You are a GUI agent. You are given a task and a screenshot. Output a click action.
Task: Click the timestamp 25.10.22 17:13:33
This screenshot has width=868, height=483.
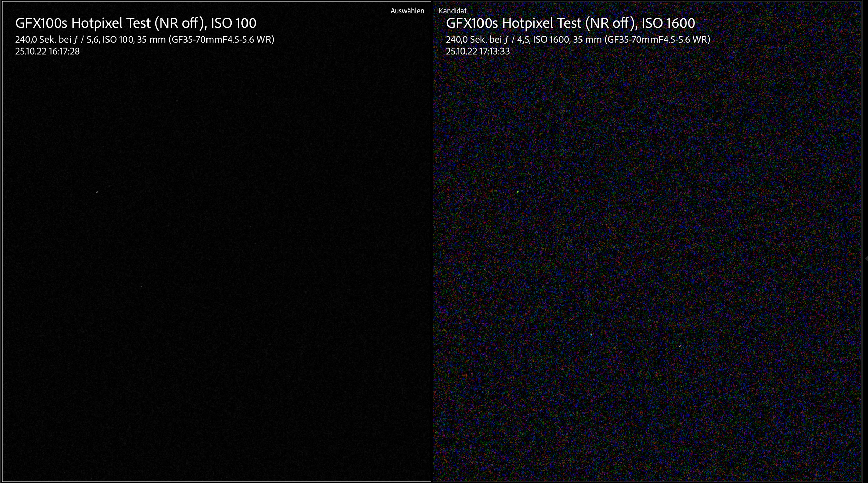[477, 51]
